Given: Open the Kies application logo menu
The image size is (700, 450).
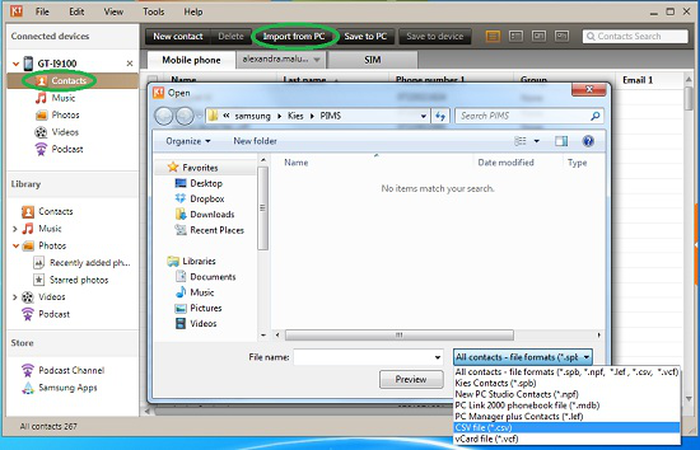Looking at the screenshot, I should pos(16,12).
